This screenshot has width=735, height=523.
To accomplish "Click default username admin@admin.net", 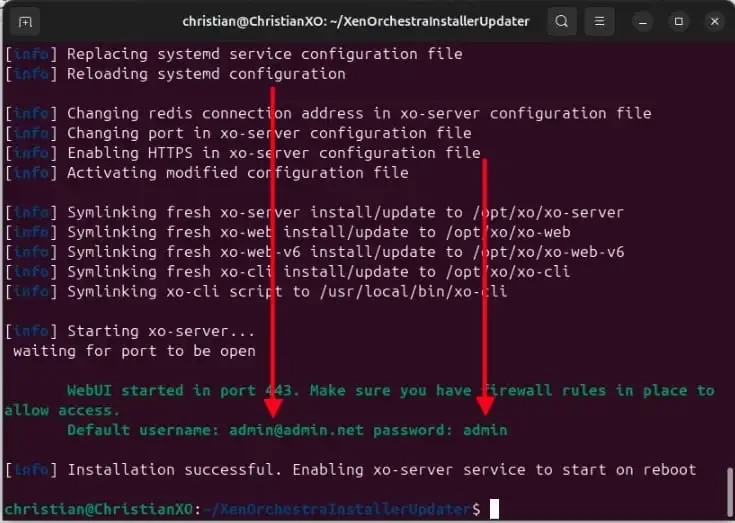I will click(296, 430).
